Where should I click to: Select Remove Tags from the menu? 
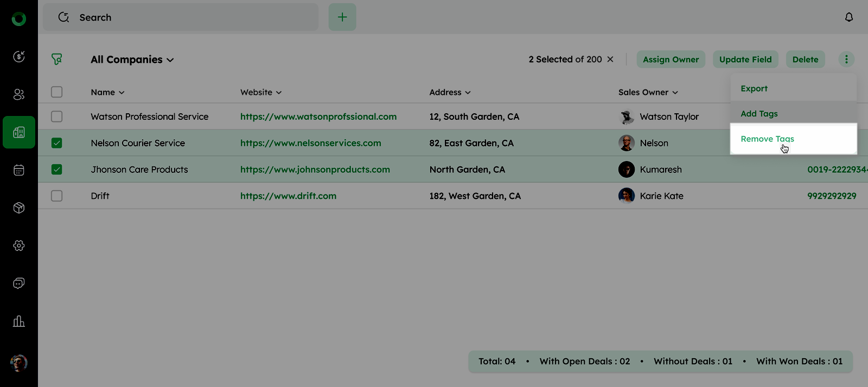point(767,139)
